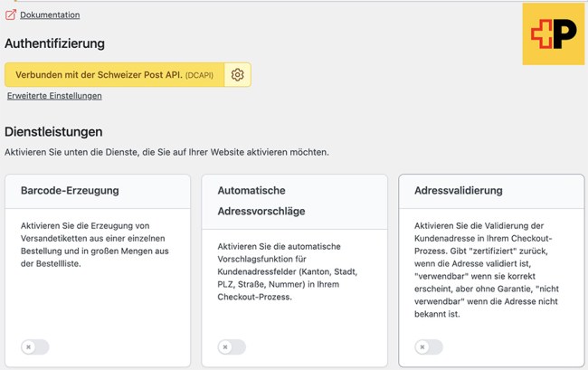Open API settings via the gear icon
The width and height of the screenshot is (588, 370).
[238, 75]
